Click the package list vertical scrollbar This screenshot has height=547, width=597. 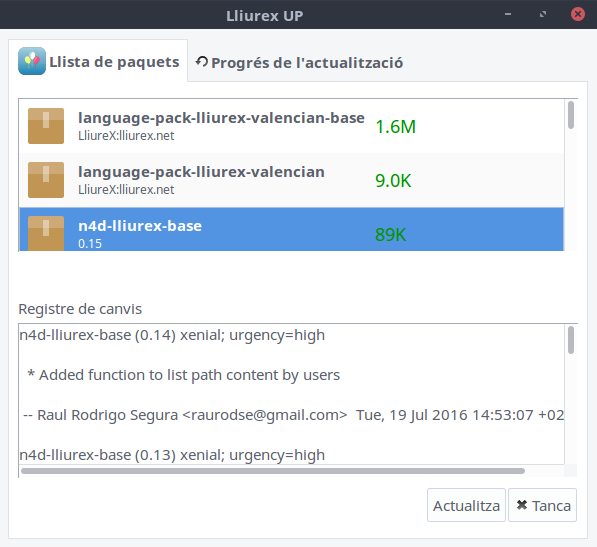tap(571, 175)
